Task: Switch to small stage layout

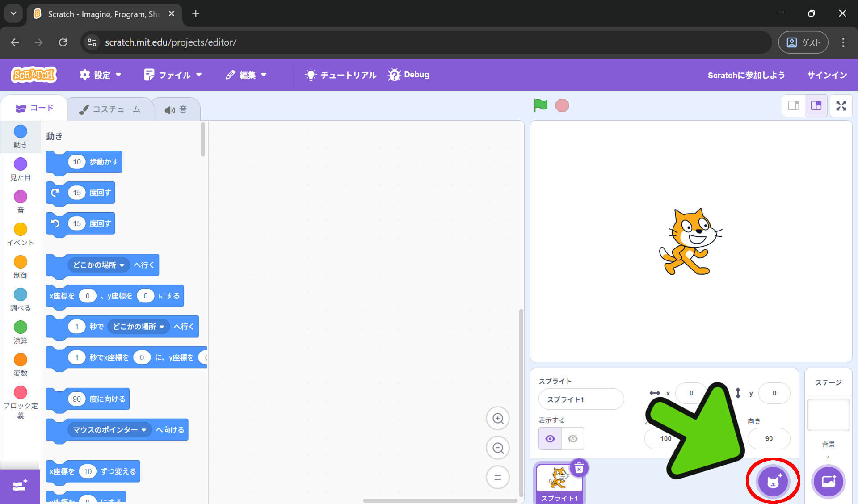Action: 794,105
